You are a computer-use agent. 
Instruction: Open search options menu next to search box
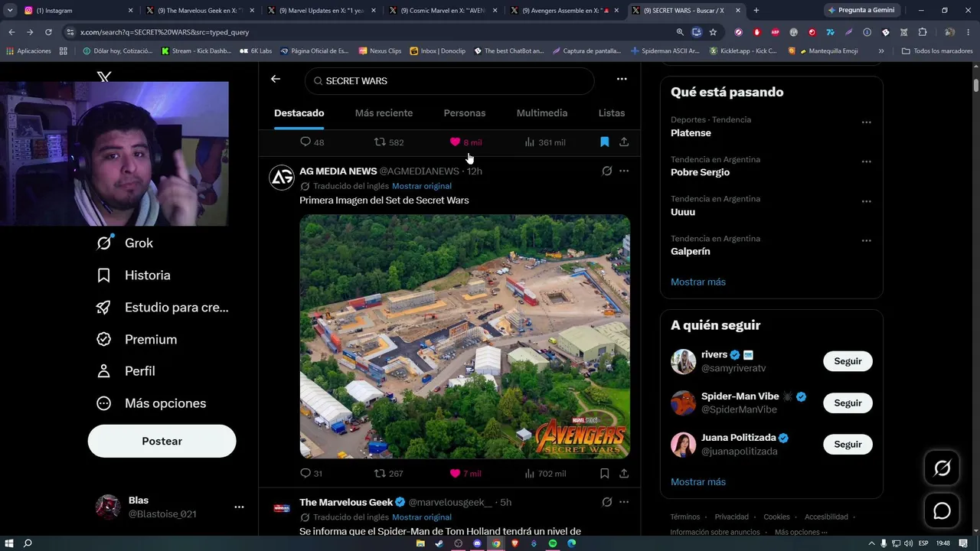coord(622,79)
